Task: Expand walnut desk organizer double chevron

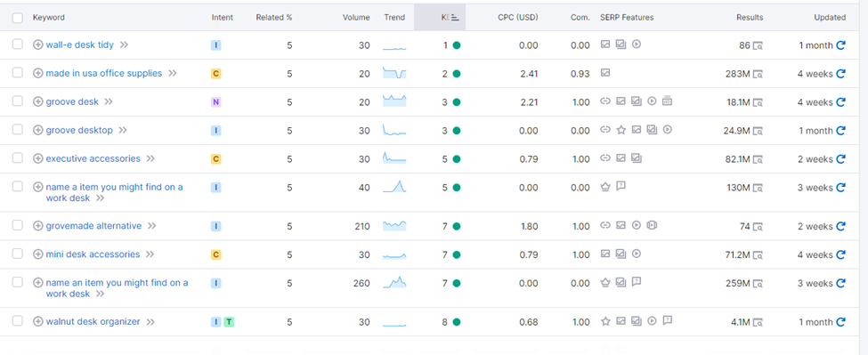Action: pos(150,322)
